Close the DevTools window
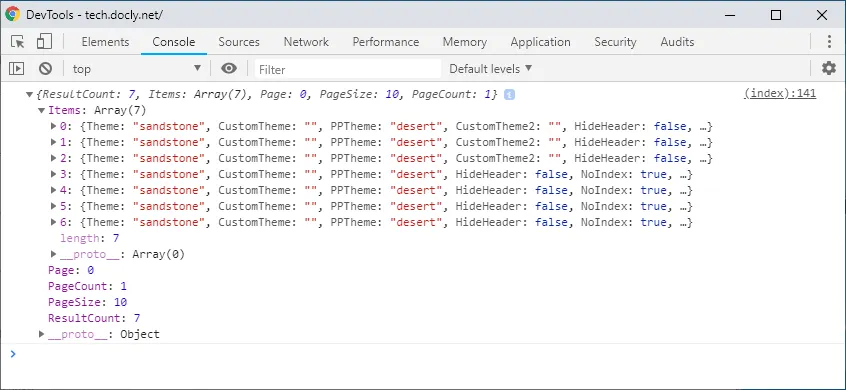The height and width of the screenshot is (390, 846). [x=822, y=15]
